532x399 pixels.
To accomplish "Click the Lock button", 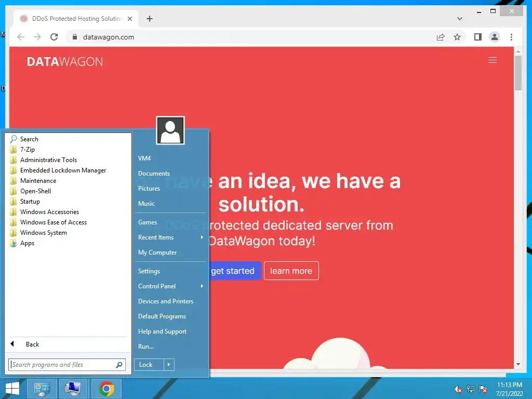I will click(149, 365).
